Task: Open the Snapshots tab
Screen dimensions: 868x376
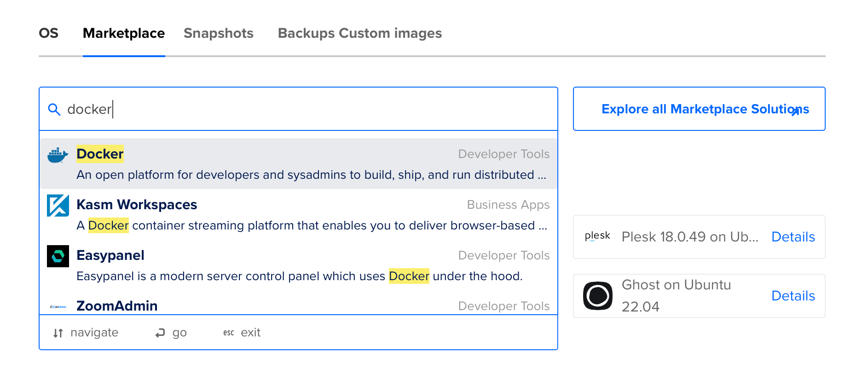Action: [218, 33]
